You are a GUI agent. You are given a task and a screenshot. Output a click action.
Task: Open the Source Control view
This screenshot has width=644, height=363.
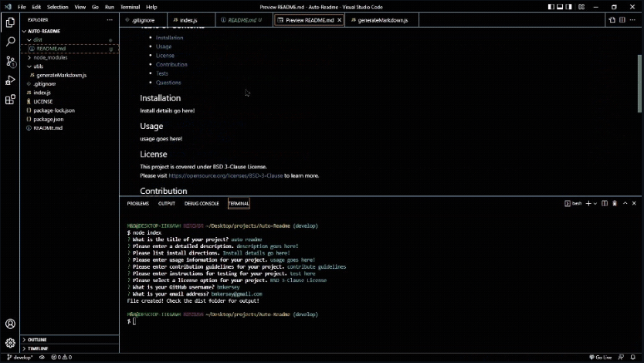coord(10,61)
